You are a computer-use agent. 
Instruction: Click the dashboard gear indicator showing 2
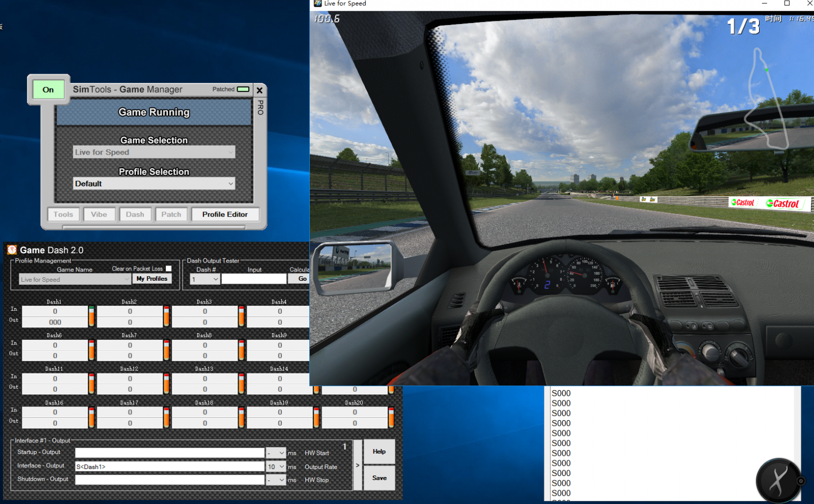coord(547,285)
